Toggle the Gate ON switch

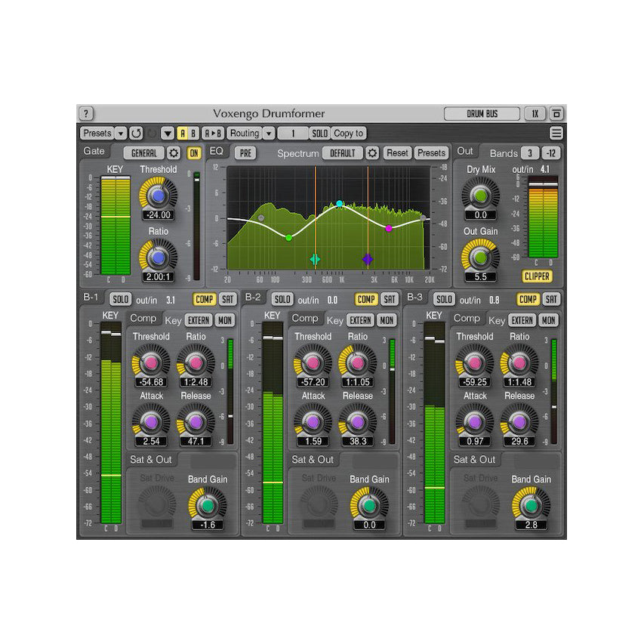(194, 153)
